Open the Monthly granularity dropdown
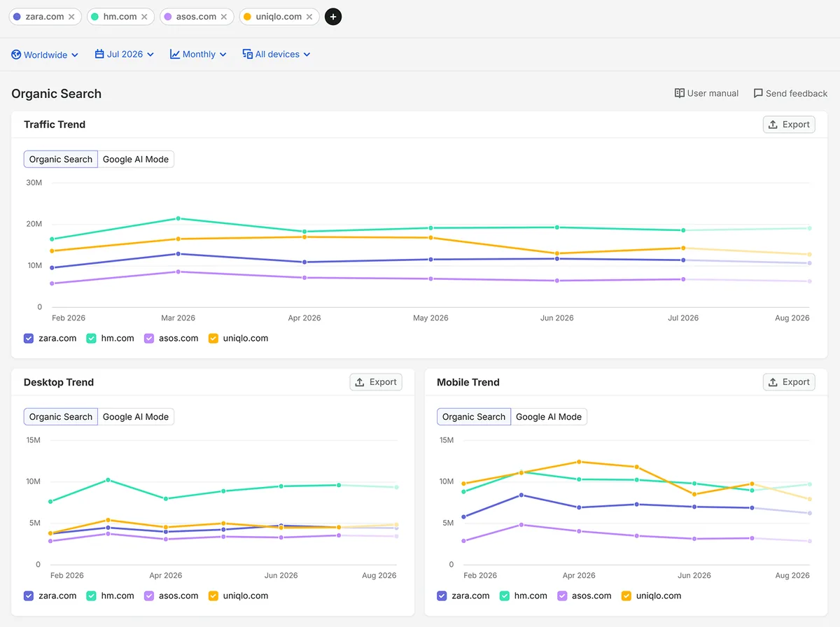 pos(198,54)
